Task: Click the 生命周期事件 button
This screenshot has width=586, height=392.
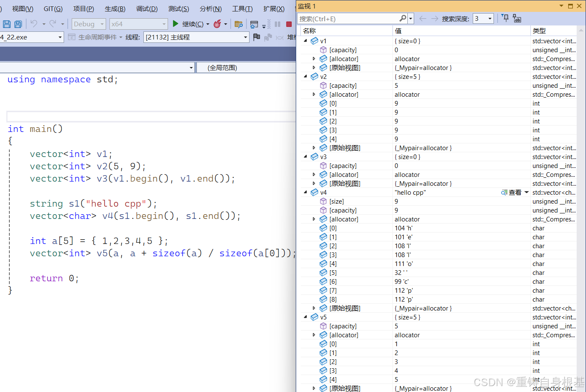Action: (98, 37)
